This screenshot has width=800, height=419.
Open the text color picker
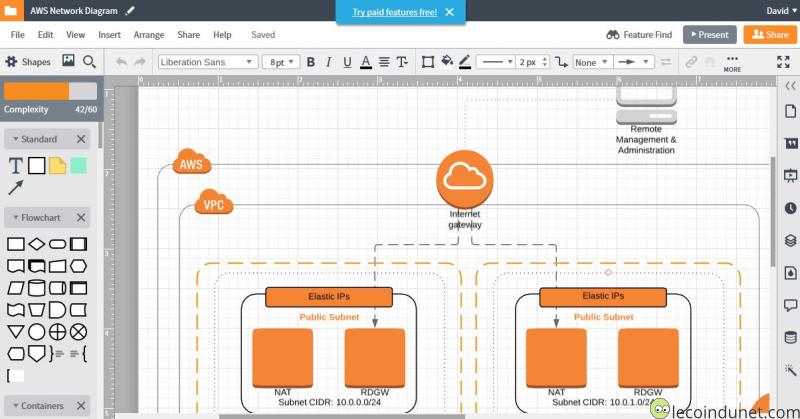tap(366, 62)
